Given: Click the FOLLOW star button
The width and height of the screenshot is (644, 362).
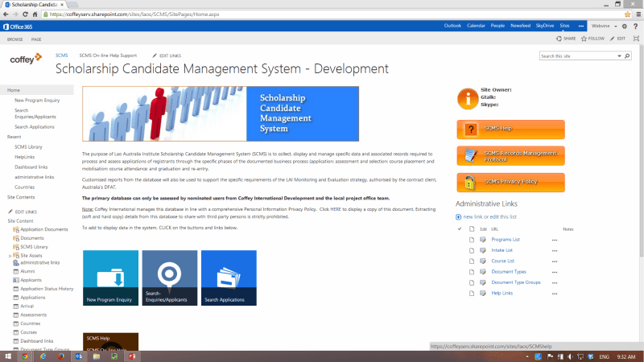Looking at the screenshot, I should point(592,39).
